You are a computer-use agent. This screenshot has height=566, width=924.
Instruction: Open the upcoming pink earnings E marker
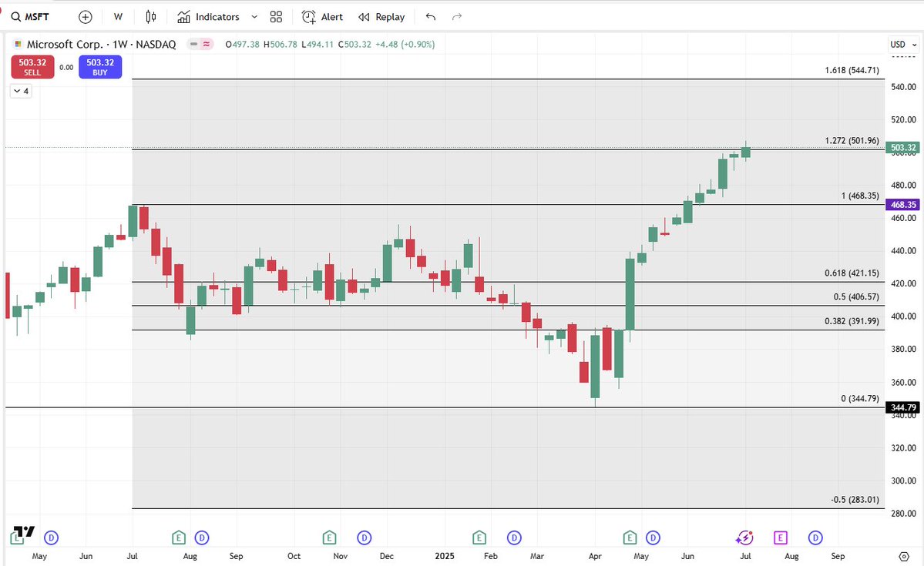coord(780,538)
